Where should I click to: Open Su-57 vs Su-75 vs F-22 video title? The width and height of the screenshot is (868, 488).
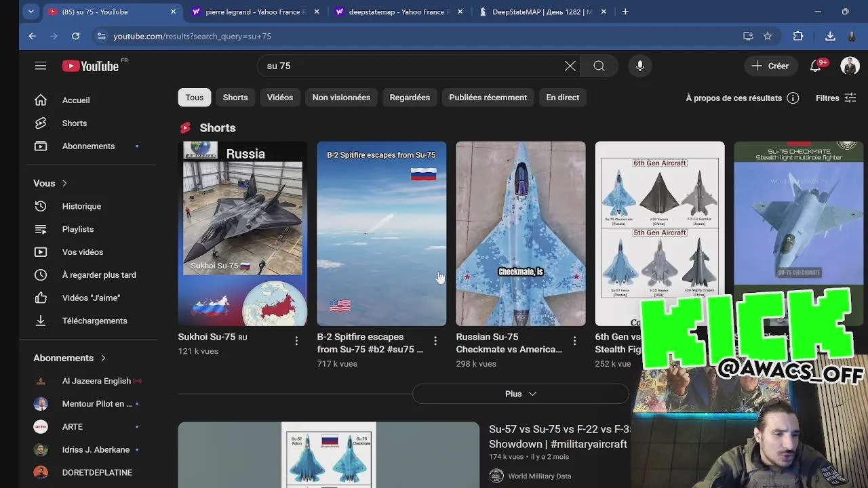(x=559, y=436)
